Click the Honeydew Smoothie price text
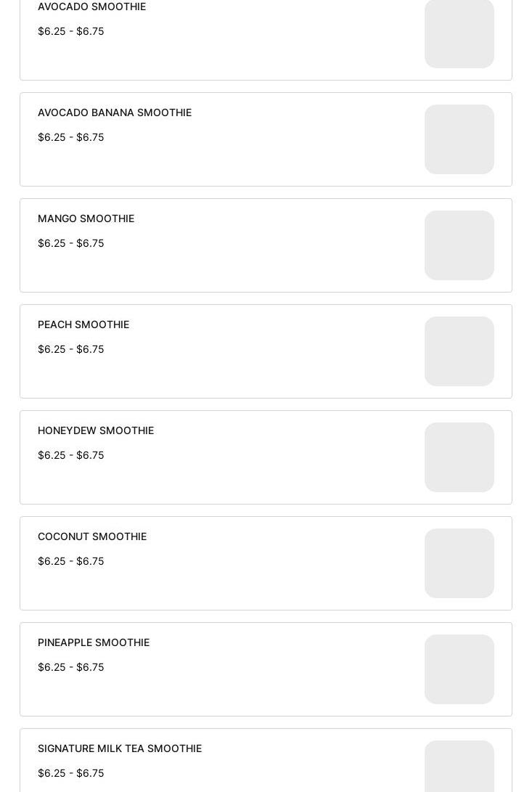 tap(70, 455)
